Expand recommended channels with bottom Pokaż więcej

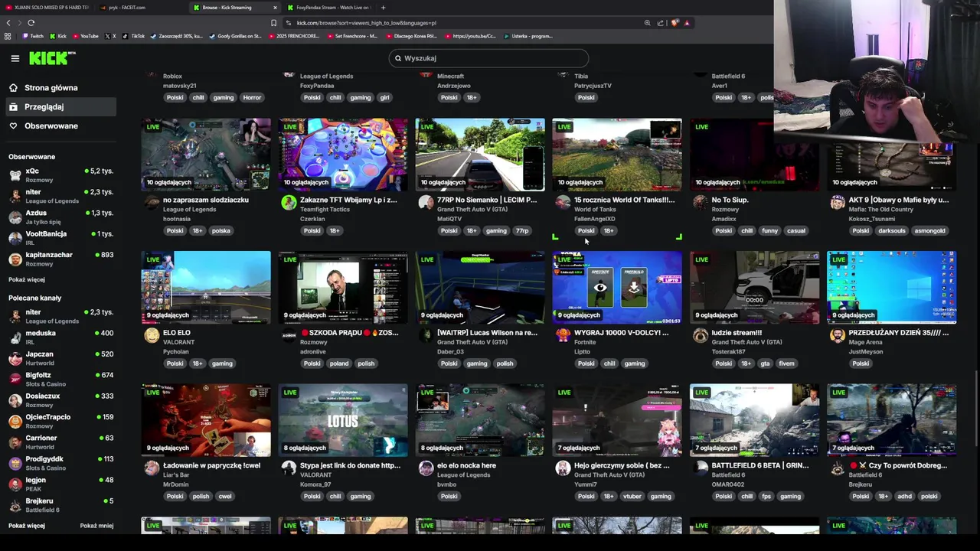pyautogui.click(x=27, y=526)
